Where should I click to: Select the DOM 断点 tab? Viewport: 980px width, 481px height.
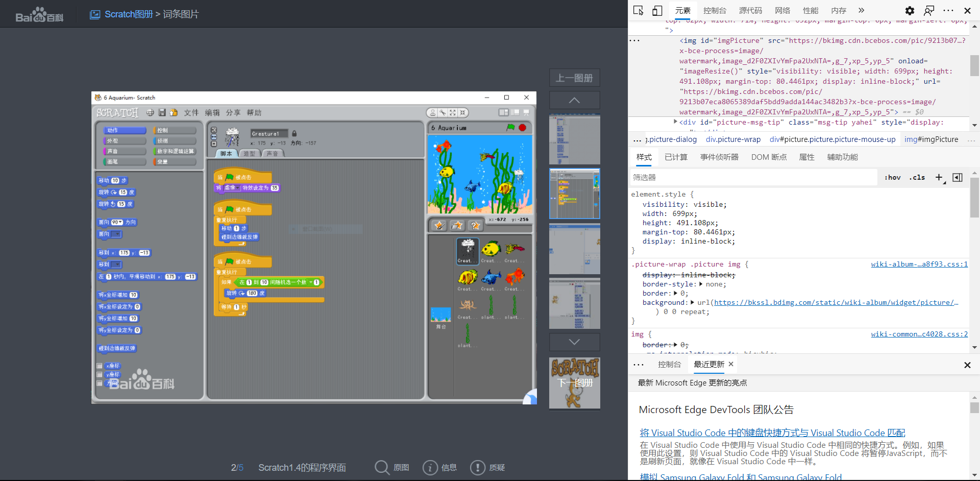tap(769, 157)
